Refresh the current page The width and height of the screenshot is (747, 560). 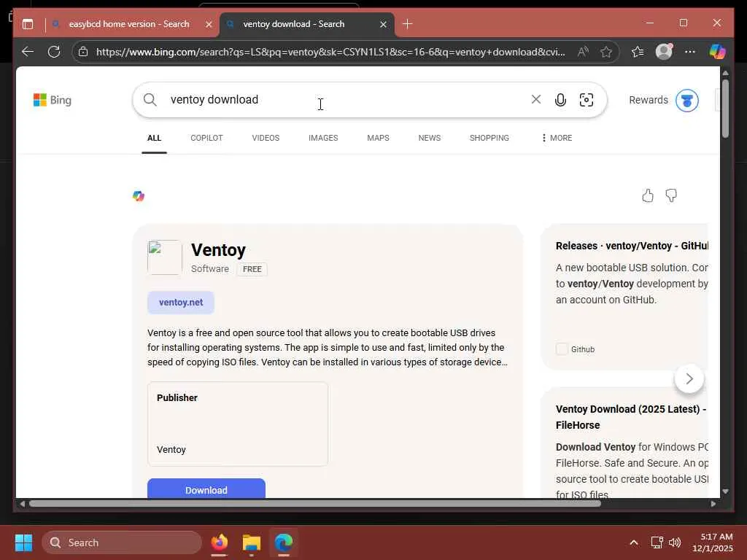pos(54,52)
